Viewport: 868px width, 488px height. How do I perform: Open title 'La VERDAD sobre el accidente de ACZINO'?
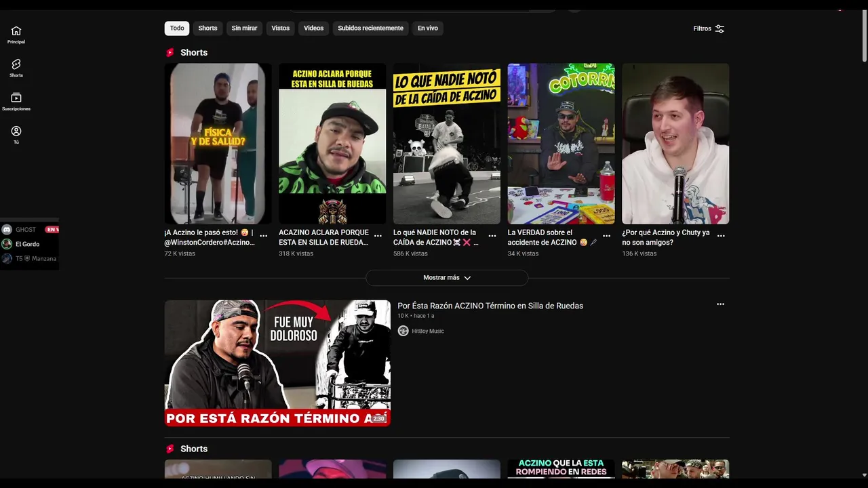click(x=552, y=237)
